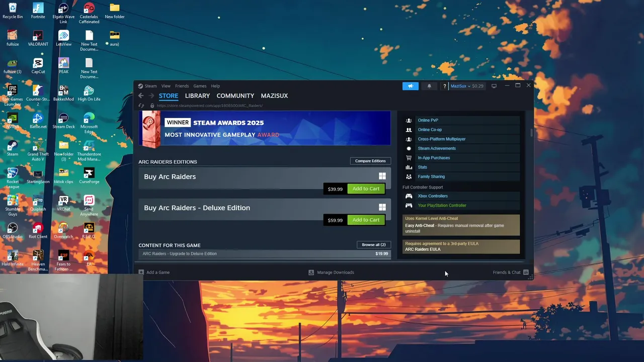
Task: Click the Online PvP feature link
Action: tap(428, 120)
